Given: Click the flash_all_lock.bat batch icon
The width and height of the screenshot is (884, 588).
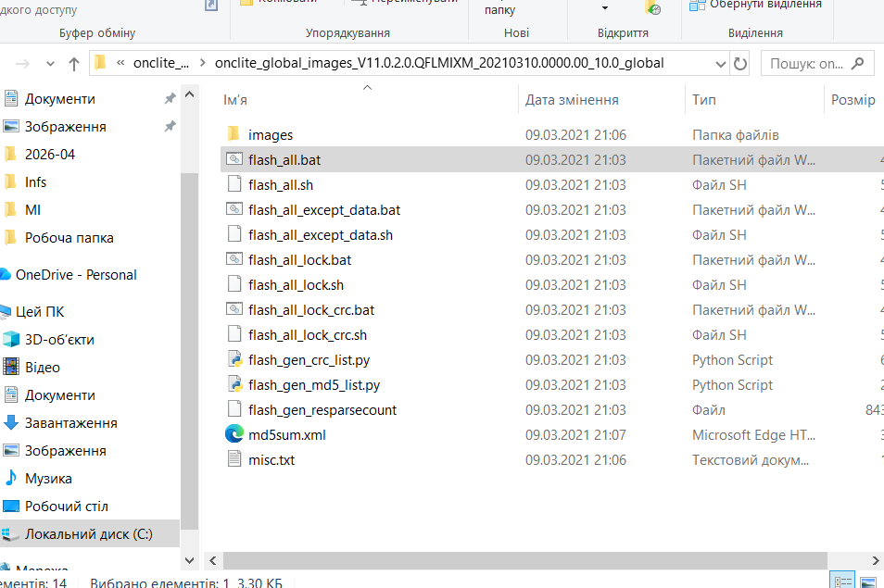Looking at the screenshot, I should pyautogui.click(x=234, y=259).
